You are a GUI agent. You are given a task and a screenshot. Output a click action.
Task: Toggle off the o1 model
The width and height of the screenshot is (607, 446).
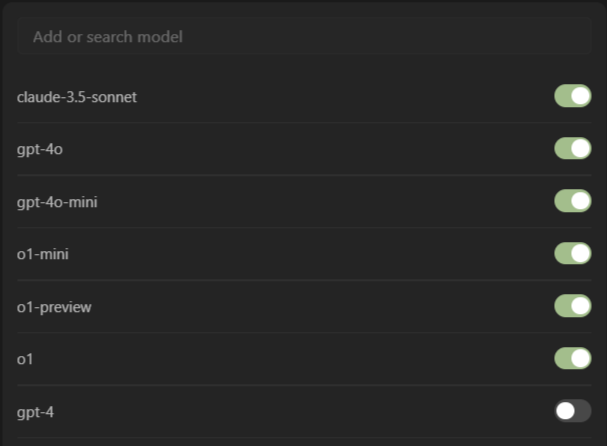coord(573,358)
